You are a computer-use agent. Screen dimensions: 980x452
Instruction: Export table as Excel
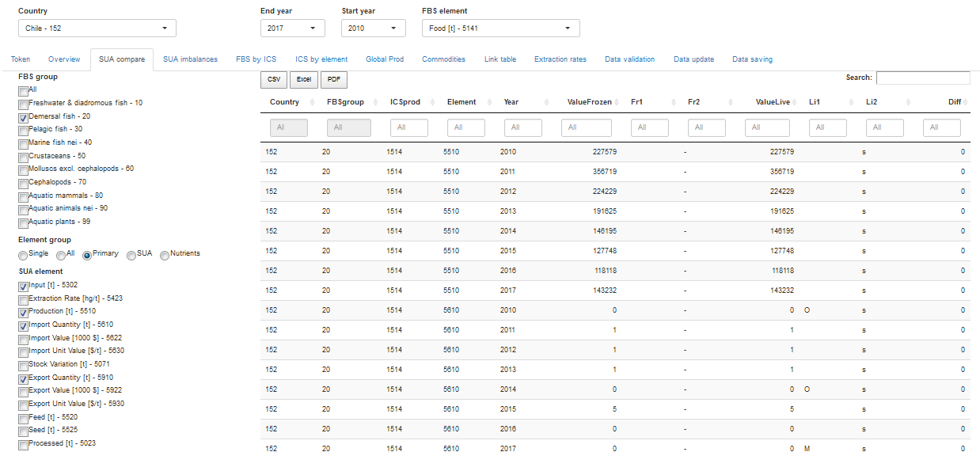point(304,80)
